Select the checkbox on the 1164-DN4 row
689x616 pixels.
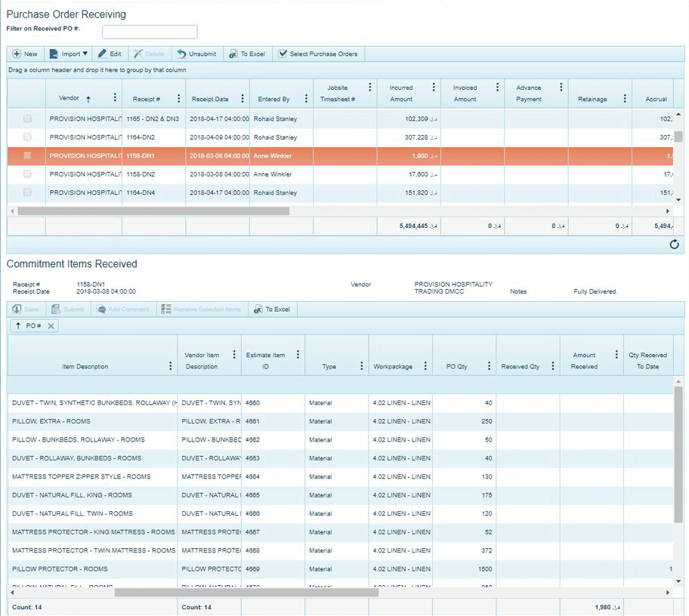click(27, 192)
